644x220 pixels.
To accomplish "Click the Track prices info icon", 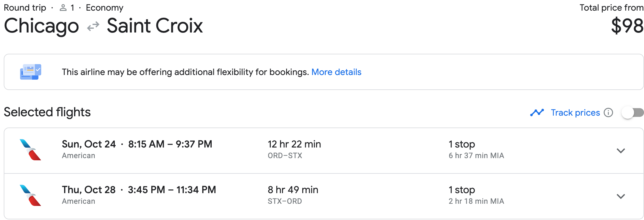I will pyautogui.click(x=608, y=112).
